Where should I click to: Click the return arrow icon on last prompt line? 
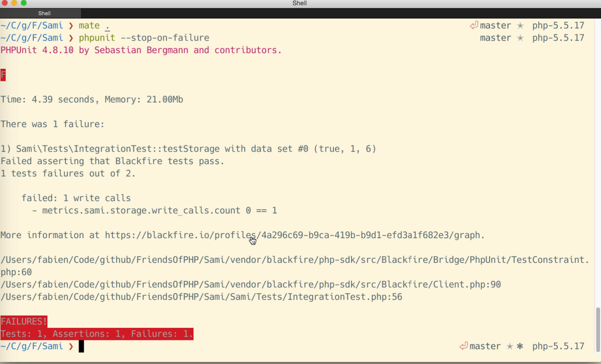(x=463, y=346)
